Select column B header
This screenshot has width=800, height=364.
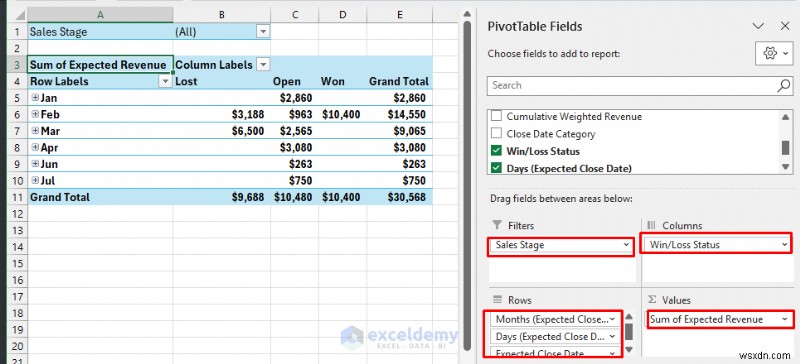click(x=221, y=15)
